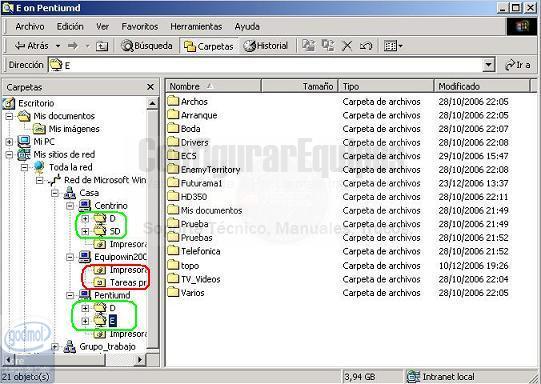Open the Views toolbar icon

pyautogui.click(x=393, y=46)
